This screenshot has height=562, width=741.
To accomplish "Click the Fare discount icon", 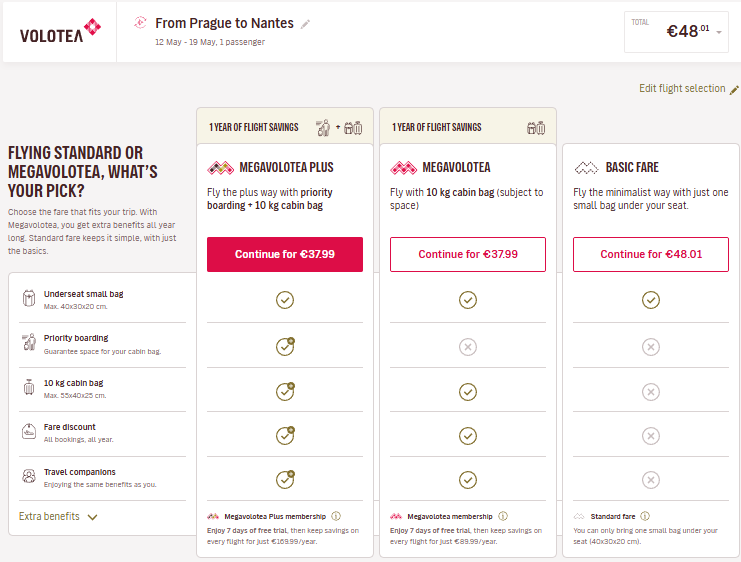I will click(29, 431).
